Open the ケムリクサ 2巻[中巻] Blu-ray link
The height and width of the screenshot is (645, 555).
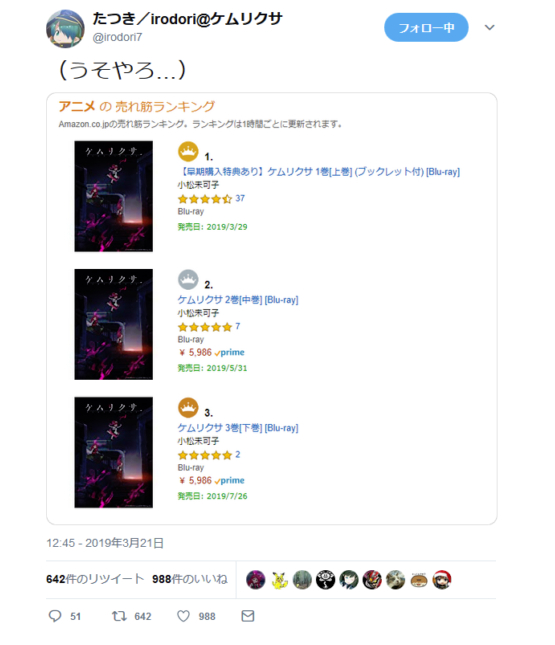[238, 299]
